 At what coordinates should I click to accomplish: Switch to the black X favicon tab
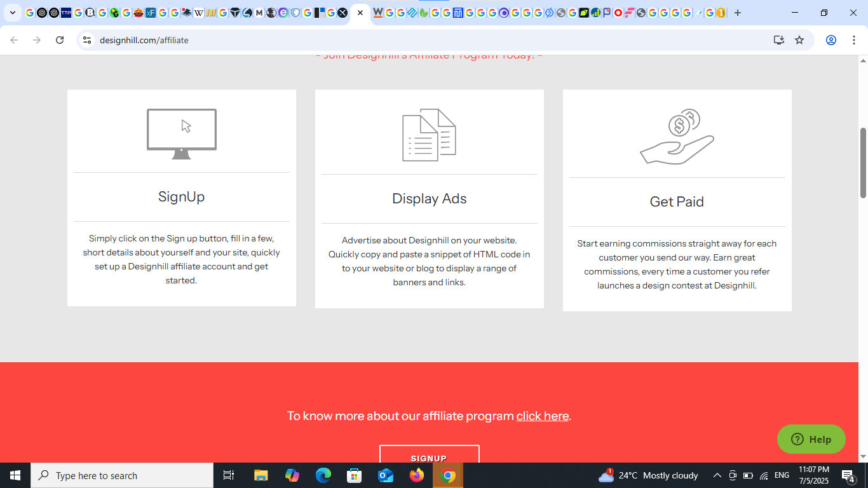click(x=342, y=13)
